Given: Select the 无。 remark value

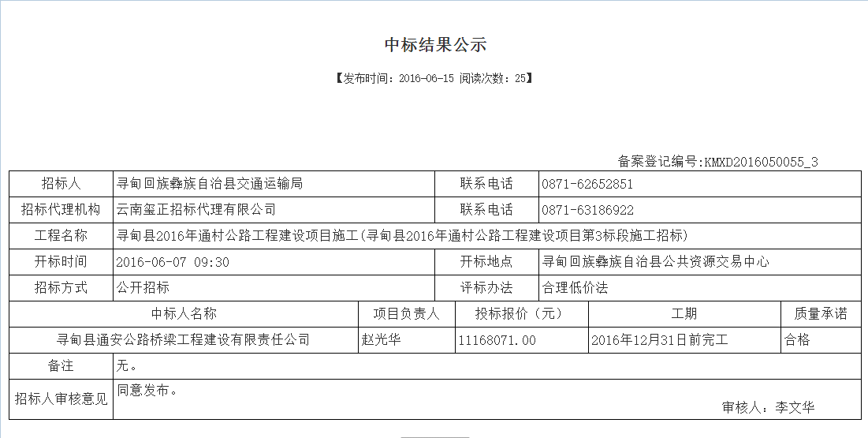Looking at the screenshot, I should pos(127,366).
